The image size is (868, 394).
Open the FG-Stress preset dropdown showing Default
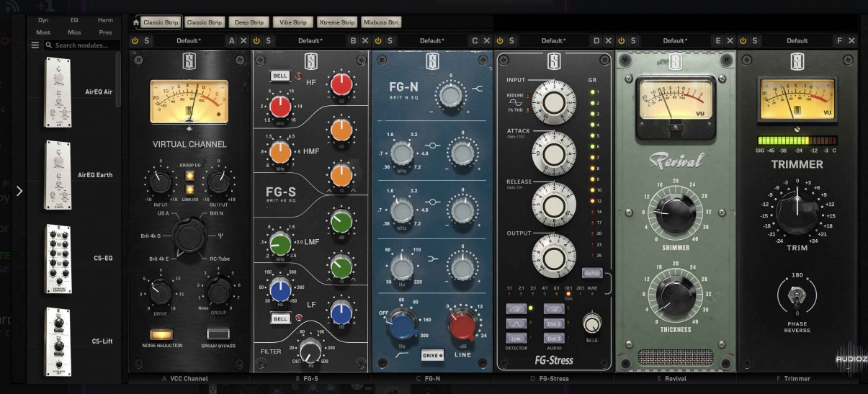point(552,41)
